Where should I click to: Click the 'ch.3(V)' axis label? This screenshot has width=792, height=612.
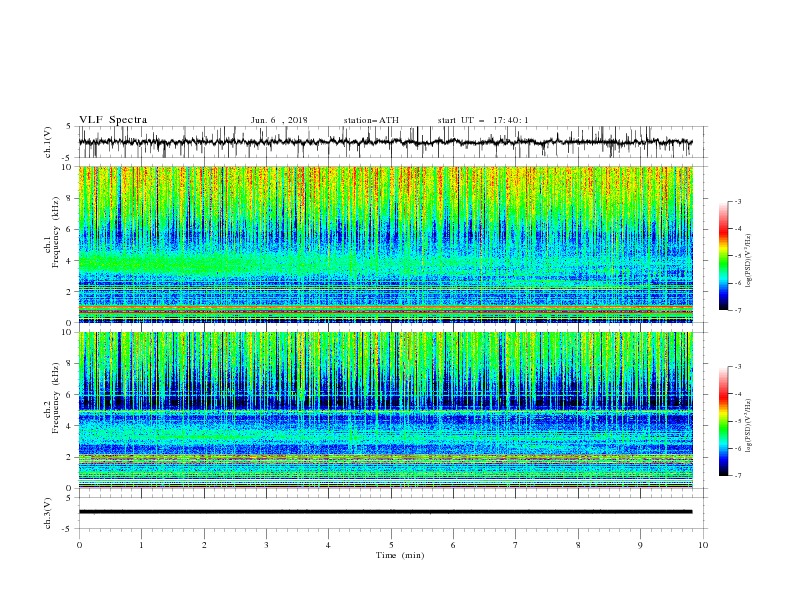coord(48,513)
